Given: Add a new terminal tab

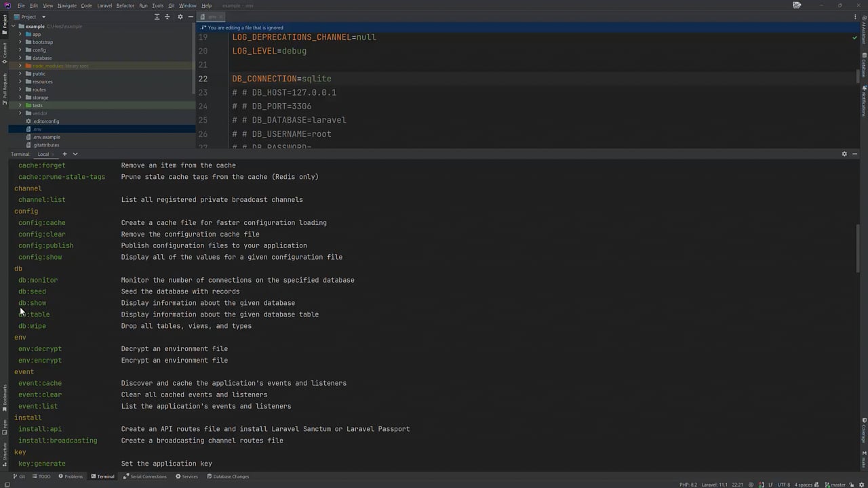Looking at the screenshot, I should [65, 154].
